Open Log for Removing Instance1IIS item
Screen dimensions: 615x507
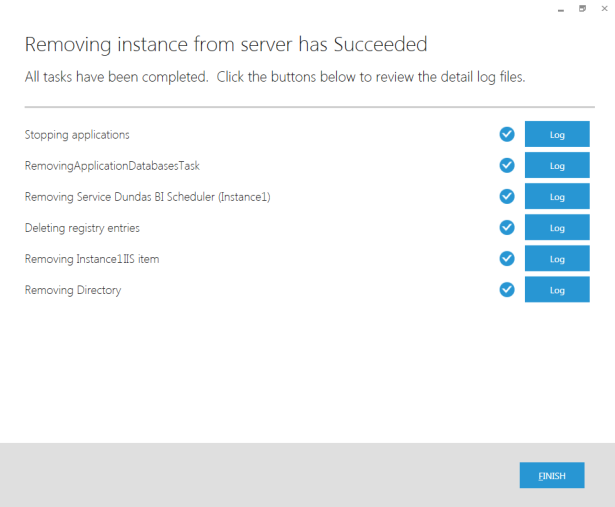pos(557,258)
